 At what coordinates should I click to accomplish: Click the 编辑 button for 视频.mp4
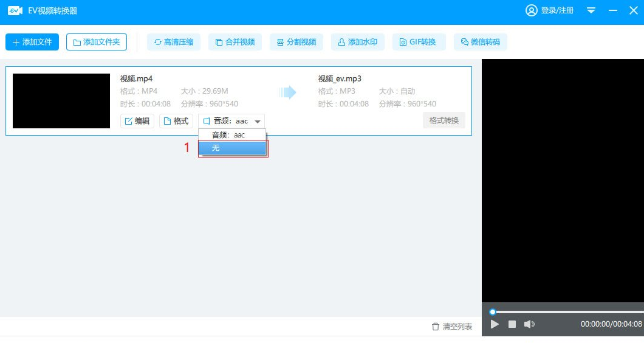137,121
